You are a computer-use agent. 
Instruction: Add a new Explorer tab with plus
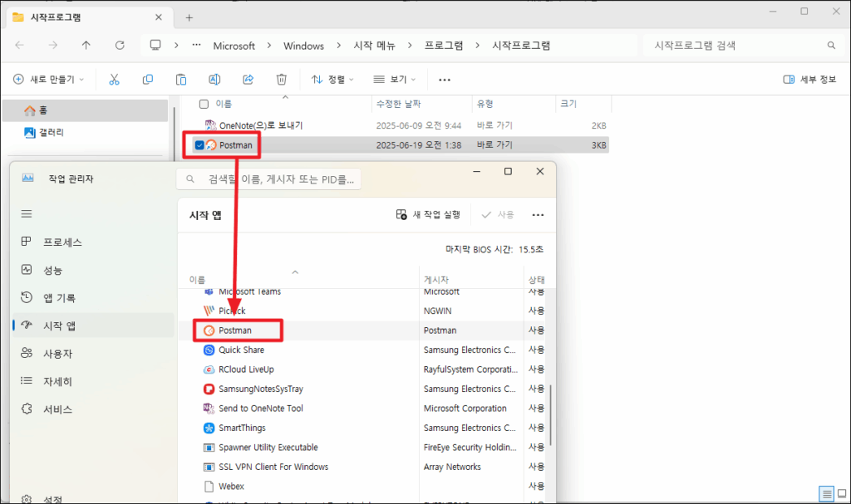point(189,18)
